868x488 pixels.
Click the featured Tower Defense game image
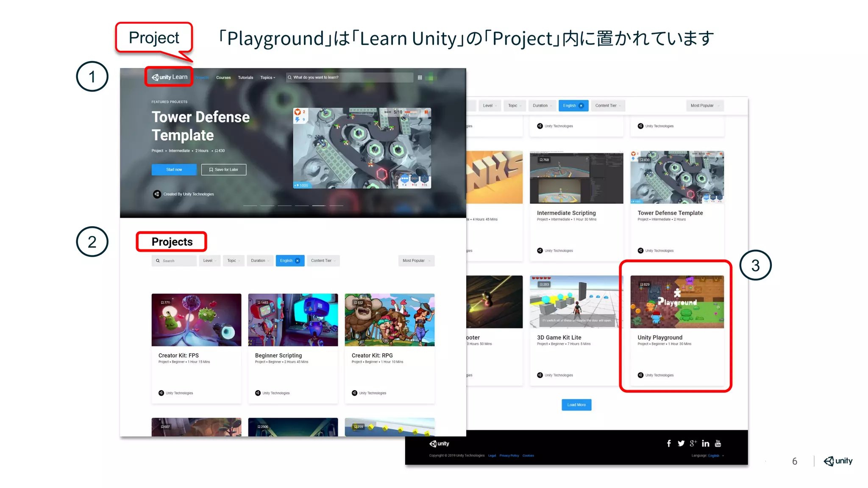(362, 148)
